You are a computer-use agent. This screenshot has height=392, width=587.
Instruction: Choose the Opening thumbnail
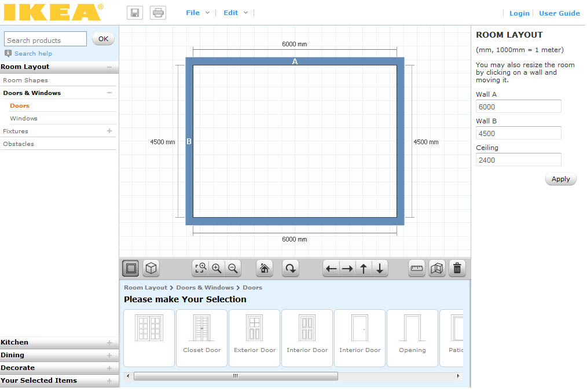pos(412,338)
